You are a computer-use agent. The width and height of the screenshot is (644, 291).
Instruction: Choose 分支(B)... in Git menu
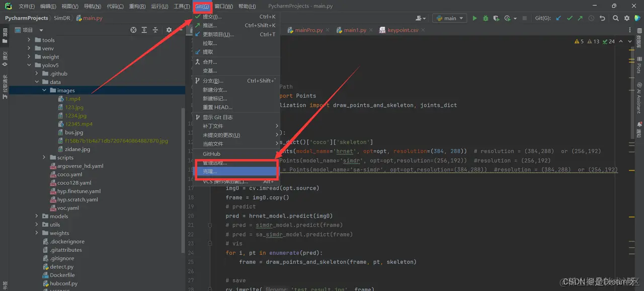point(236,81)
